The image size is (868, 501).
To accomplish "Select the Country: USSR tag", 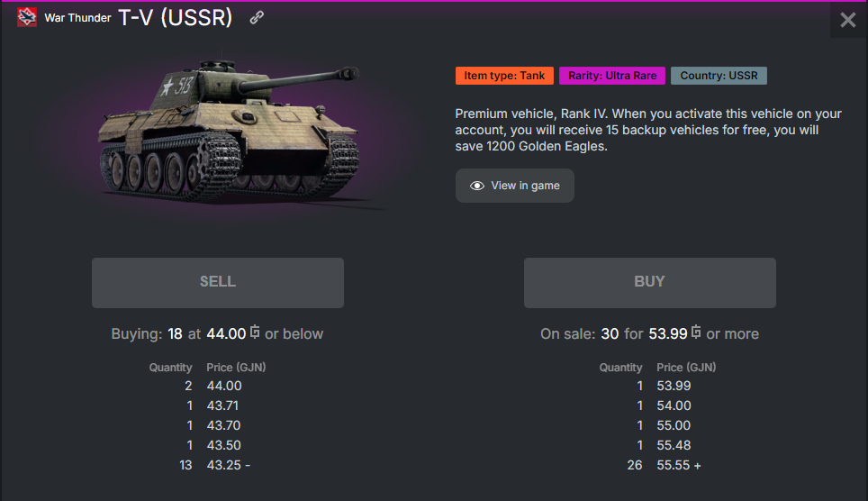I will 719,76.
